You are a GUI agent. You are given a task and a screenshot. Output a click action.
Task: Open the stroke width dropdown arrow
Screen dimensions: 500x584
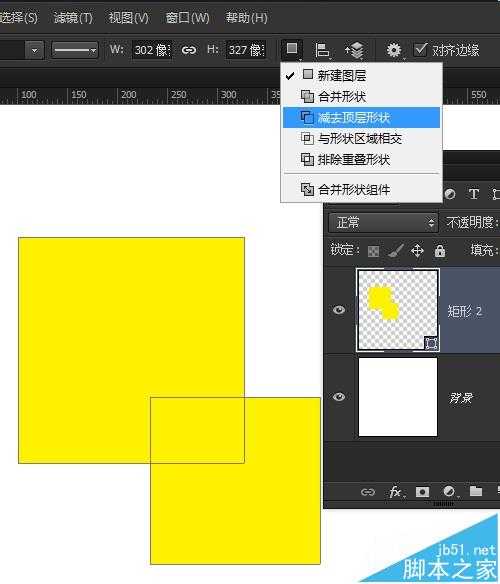(x=35, y=50)
